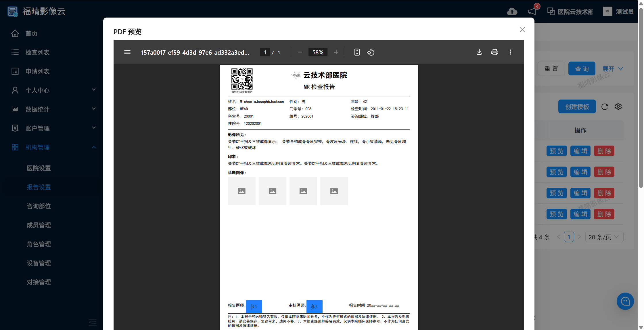Open the PDF viewer sidebar menu
Viewport: 644px width, 330px height.
click(x=127, y=52)
